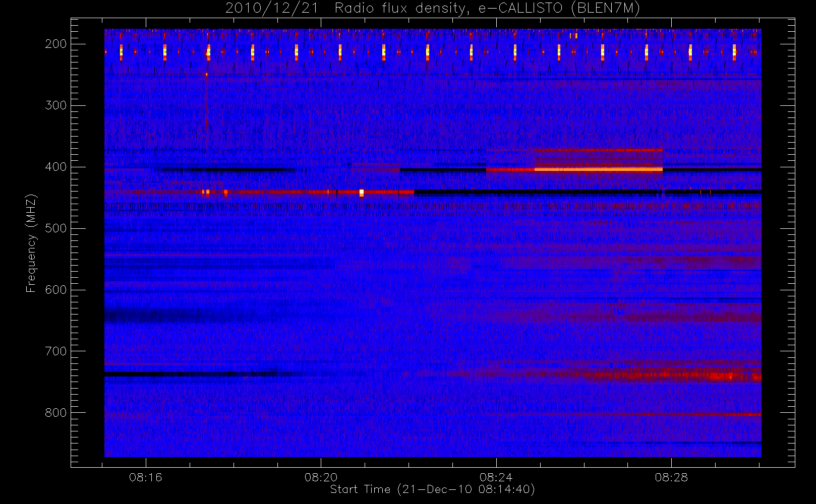Click the 800 frequency tick label

pos(56,413)
